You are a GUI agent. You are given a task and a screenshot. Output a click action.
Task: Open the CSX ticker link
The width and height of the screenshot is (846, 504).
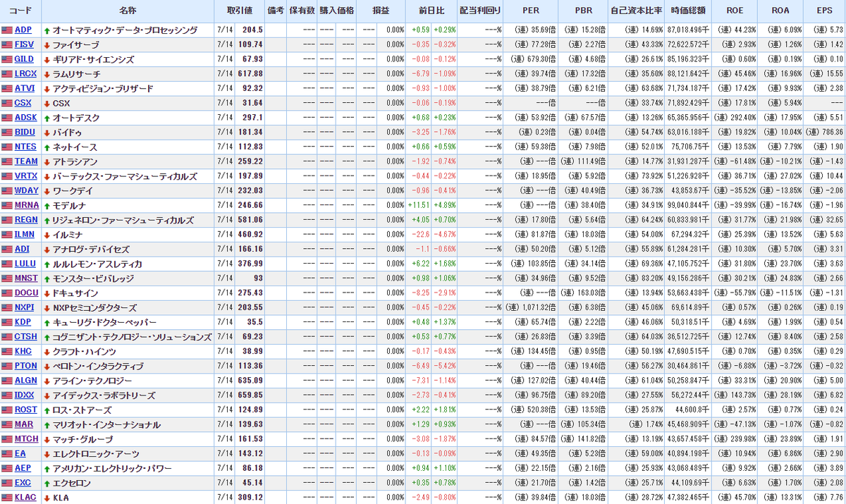tap(23, 104)
